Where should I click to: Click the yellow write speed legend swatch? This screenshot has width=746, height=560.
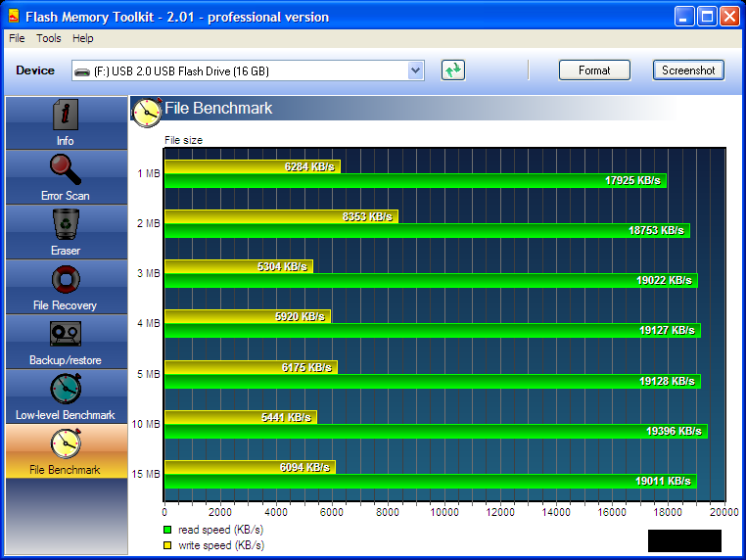167,545
